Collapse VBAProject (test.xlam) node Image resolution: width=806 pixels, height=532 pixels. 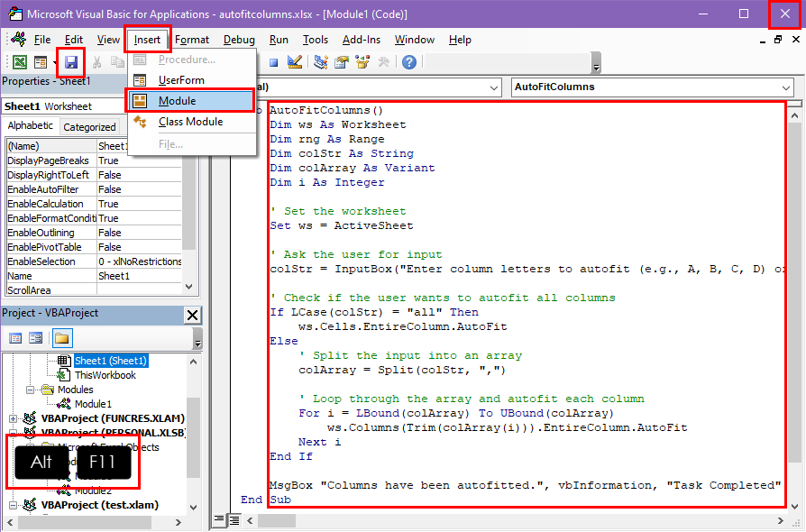tap(13, 505)
